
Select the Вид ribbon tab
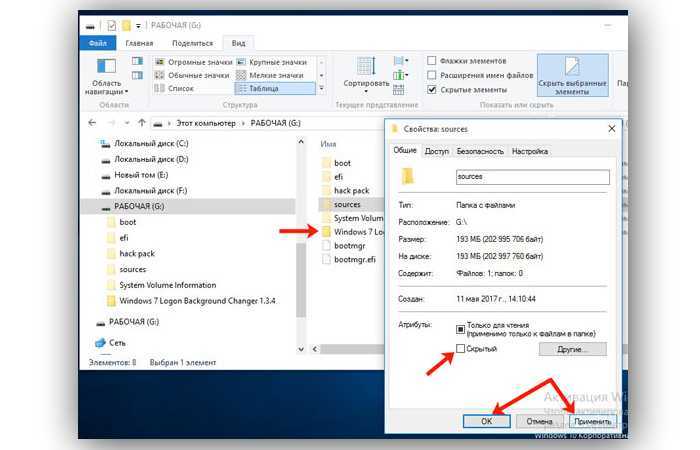[x=238, y=43]
